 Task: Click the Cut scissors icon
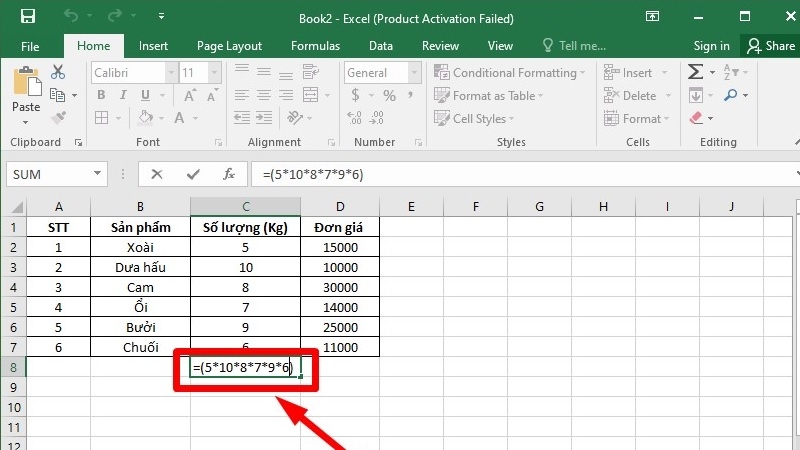click(x=58, y=72)
